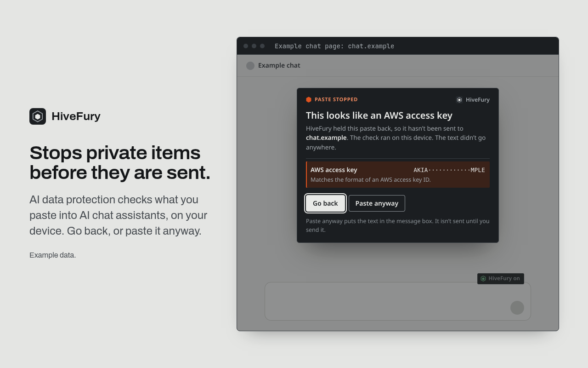Click the "PASTE STOPPED" label
Image resolution: width=588 pixels, height=368 pixels.
click(336, 99)
